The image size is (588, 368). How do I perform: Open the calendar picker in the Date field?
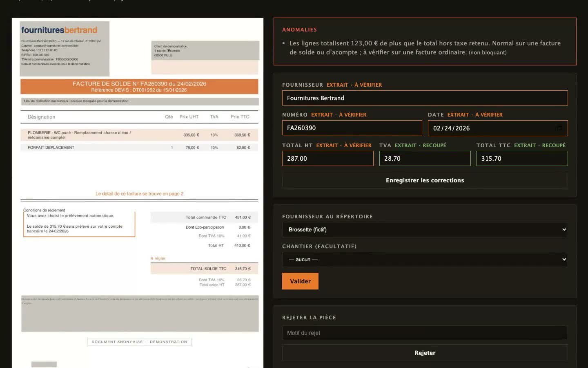point(559,128)
